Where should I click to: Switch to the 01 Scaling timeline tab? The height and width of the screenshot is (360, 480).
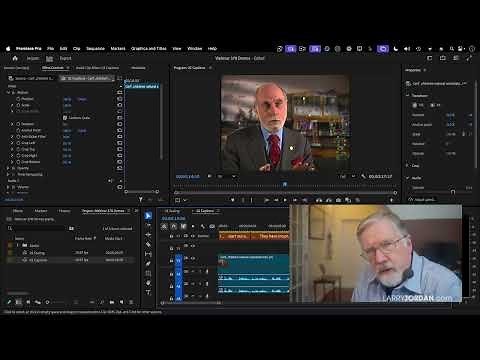click(x=172, y=211)
